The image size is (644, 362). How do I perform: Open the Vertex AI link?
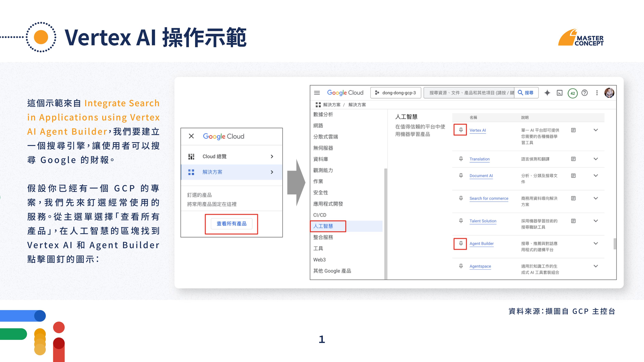point(478,130)
